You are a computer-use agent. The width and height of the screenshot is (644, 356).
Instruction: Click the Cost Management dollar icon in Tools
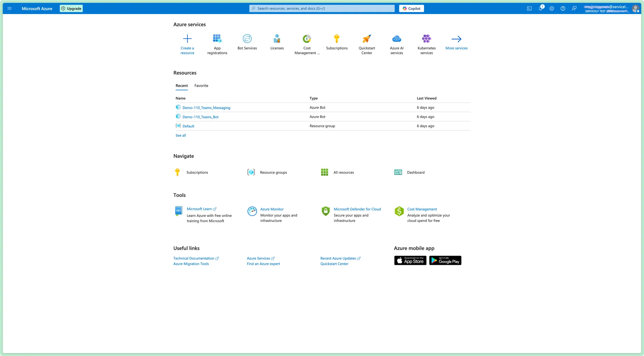(399, 211)
